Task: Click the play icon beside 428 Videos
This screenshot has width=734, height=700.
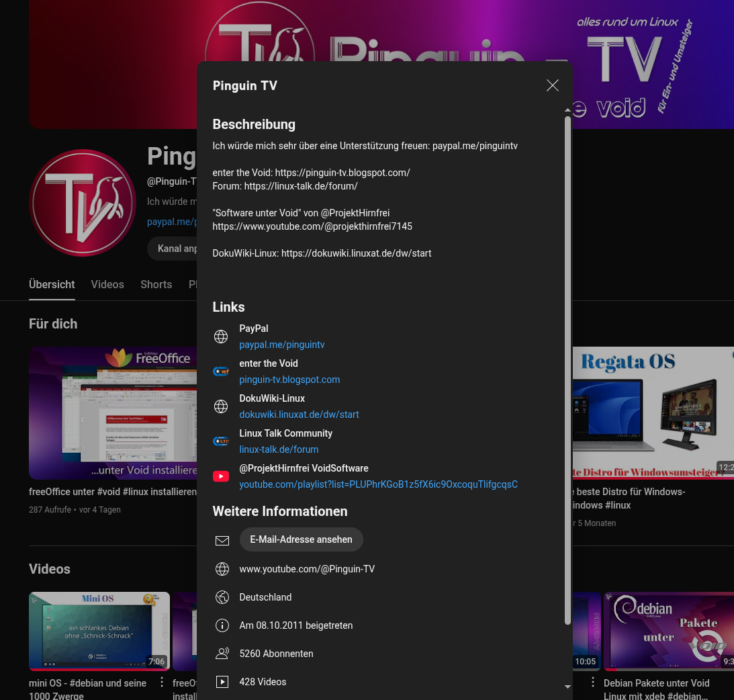Action: (222, 682)
